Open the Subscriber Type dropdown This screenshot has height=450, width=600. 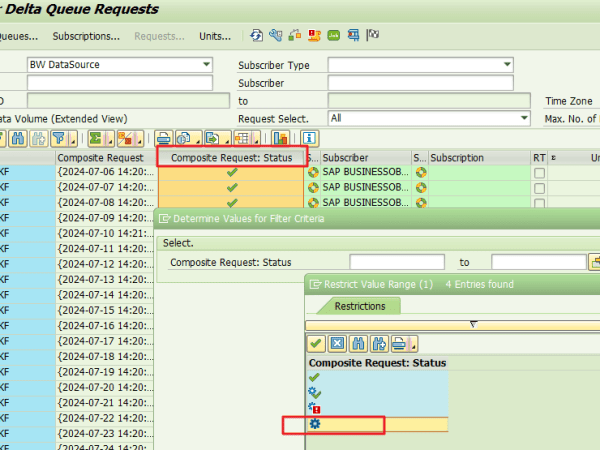tap(507, 64)
